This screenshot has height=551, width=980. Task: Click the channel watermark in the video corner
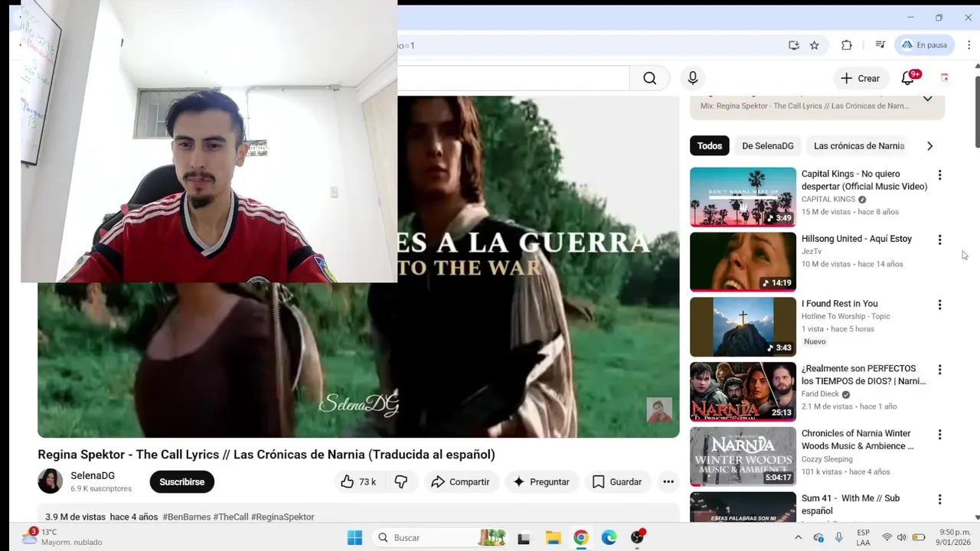[x=659, y=410]
